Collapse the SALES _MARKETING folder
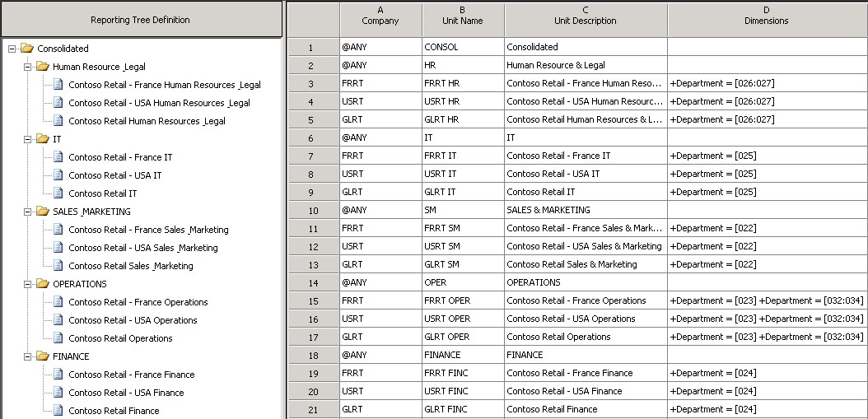The width and height of the screenshot is (868, 419). (x=28, y=212)
